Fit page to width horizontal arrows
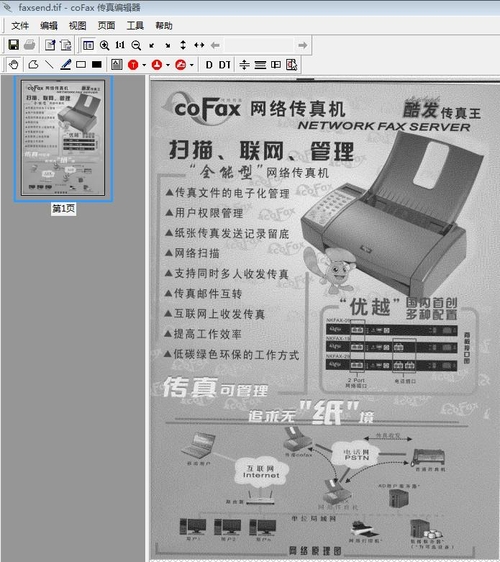Screen dimensions: 500x562 click(x=199, y=45)
